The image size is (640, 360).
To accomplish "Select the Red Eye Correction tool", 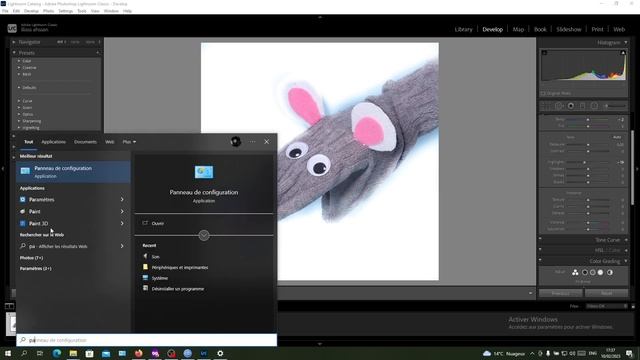I will coord(571,106).
